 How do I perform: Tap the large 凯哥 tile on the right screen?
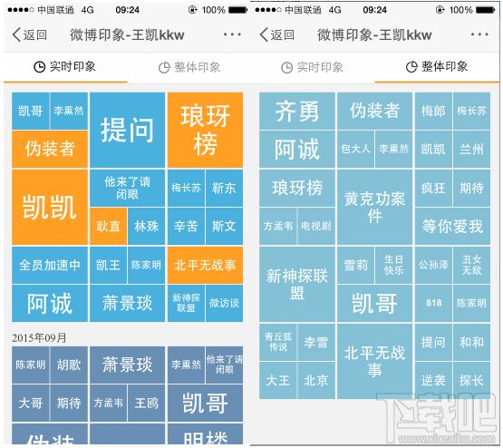(x=374, y=303)
